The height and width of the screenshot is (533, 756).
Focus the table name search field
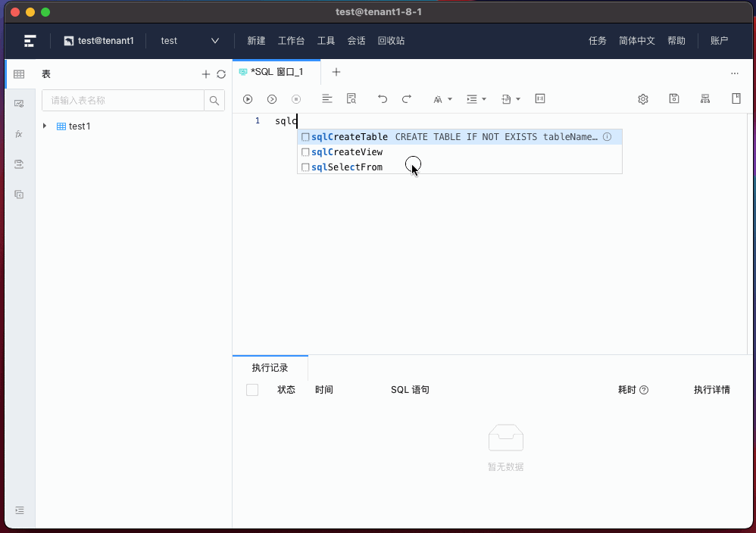point(123,101)
